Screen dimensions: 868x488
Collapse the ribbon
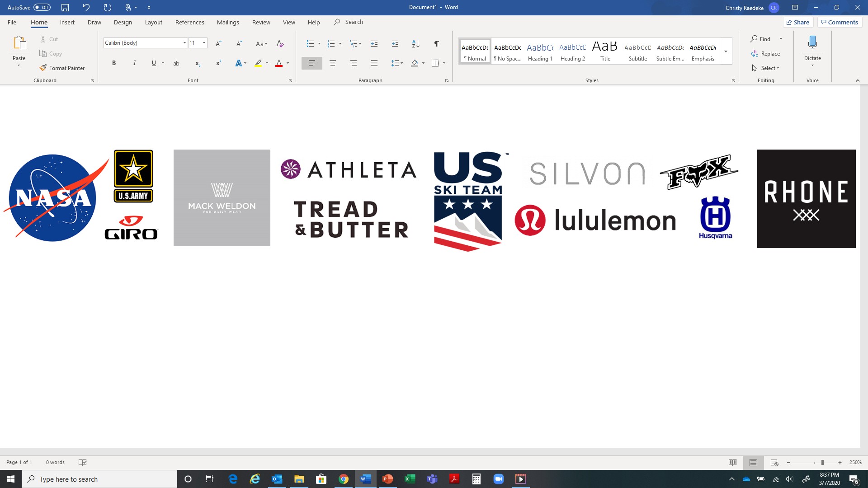tap(858, 80)
